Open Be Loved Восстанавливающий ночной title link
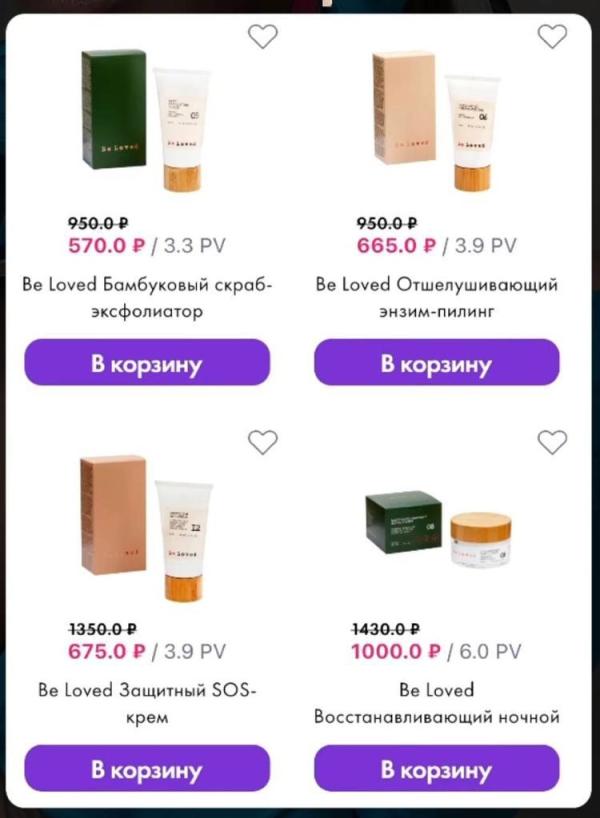 (437, 704)
